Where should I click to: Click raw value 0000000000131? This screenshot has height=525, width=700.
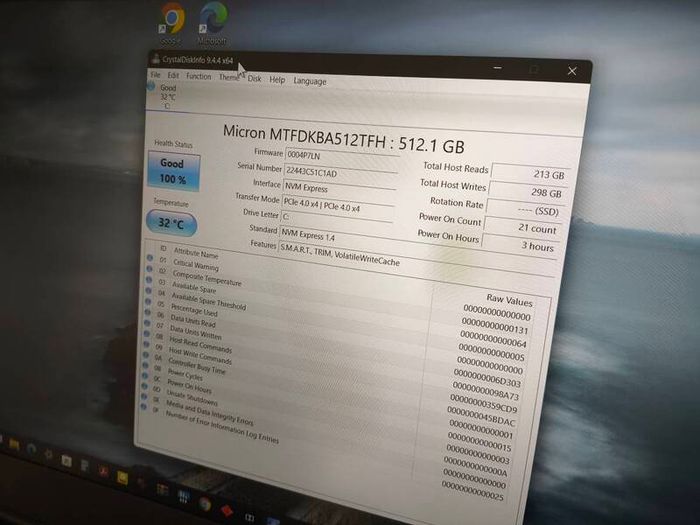[495, 325]
